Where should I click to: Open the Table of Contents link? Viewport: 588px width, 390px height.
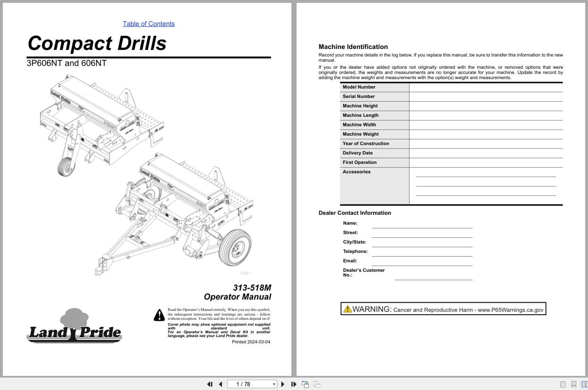click(x=149, y=24)
